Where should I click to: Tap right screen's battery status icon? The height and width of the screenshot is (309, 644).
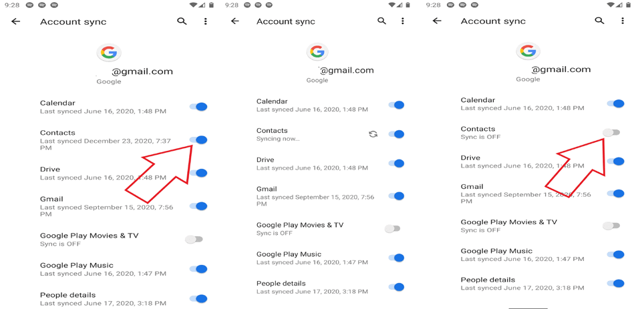tap(629, 5)
